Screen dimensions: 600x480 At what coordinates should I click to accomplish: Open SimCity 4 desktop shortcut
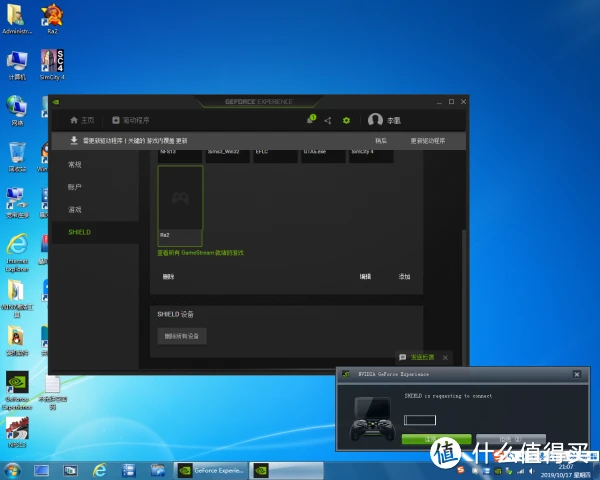coord(52,64)
